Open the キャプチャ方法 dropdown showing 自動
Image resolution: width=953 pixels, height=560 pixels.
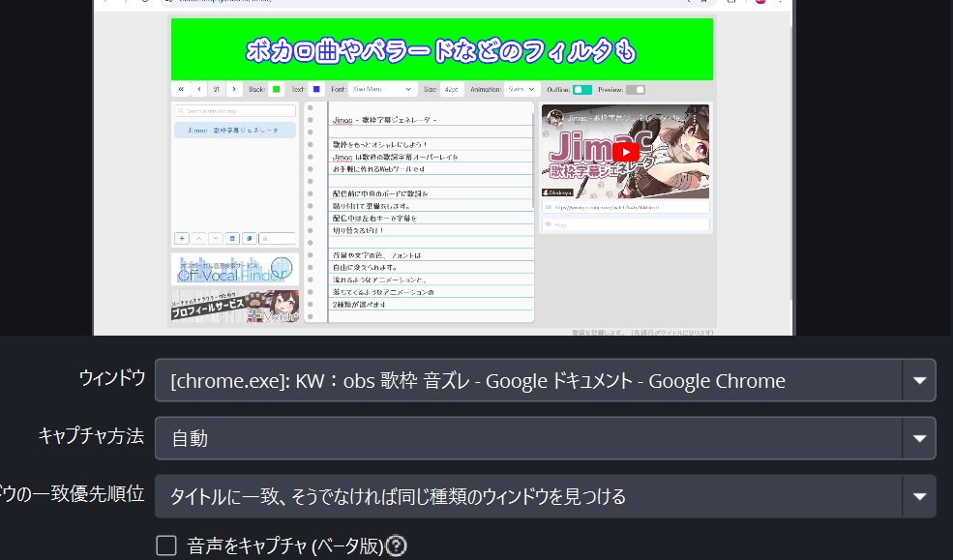pyautogui.click(x=545, y=438)
